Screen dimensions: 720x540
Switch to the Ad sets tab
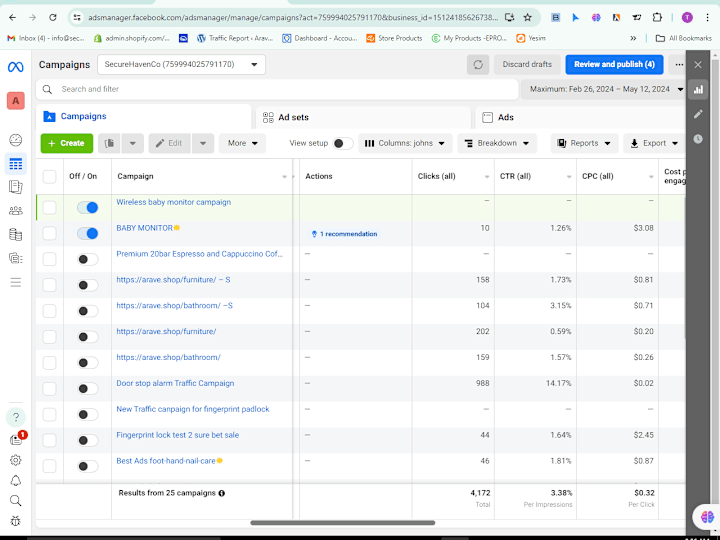click(363, 118)
